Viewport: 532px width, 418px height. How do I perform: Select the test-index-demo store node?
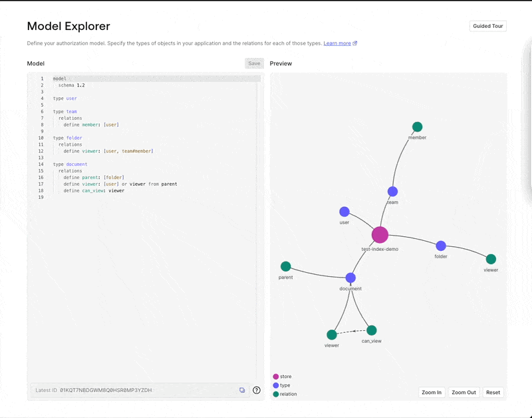380,235
